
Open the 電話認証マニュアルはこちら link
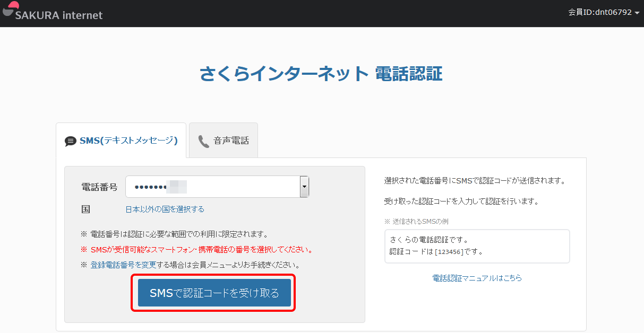(477, 278)
